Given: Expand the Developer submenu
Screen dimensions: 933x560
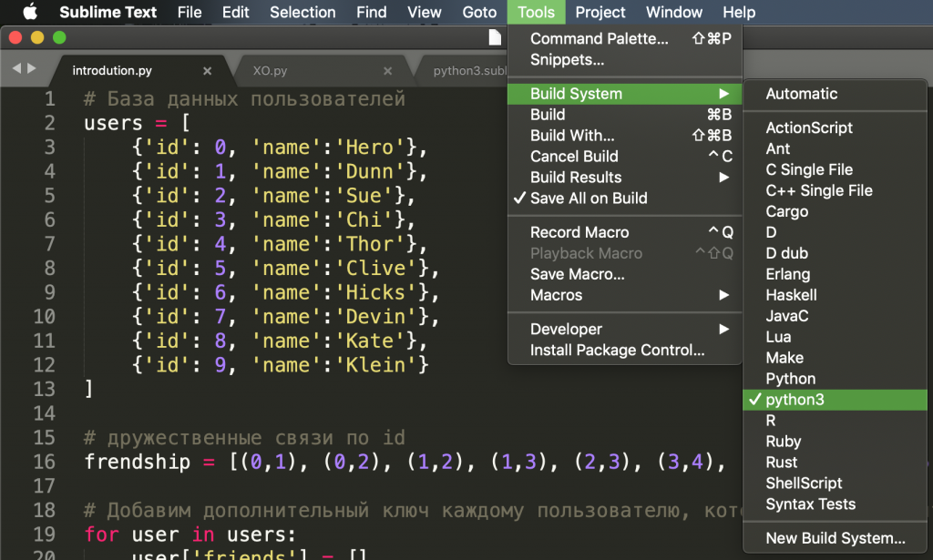Looking at the screenshot, I should [x=566, y=329].
